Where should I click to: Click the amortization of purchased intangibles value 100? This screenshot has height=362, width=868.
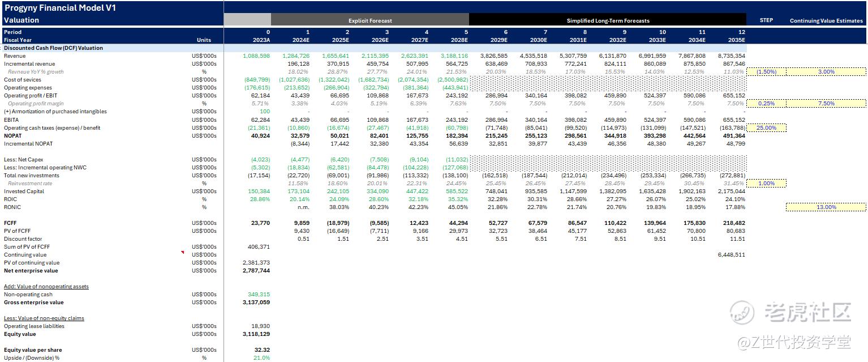click(265, 112)
